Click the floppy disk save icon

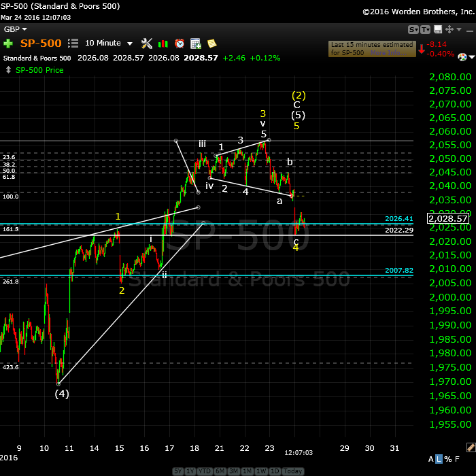tap(438, 29)
